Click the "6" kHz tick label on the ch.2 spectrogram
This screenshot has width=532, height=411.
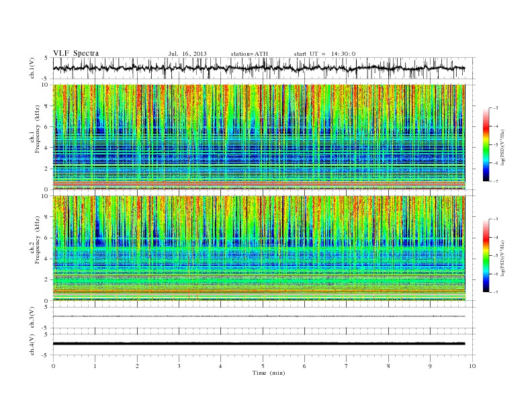47,238
